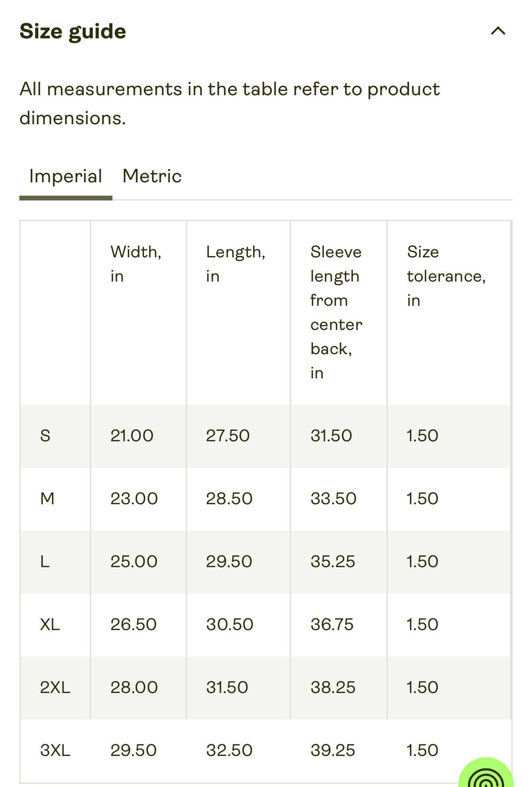Click the Width, in column header
The width and height of the screenshot is (532, 787).
tap(136, 264)
